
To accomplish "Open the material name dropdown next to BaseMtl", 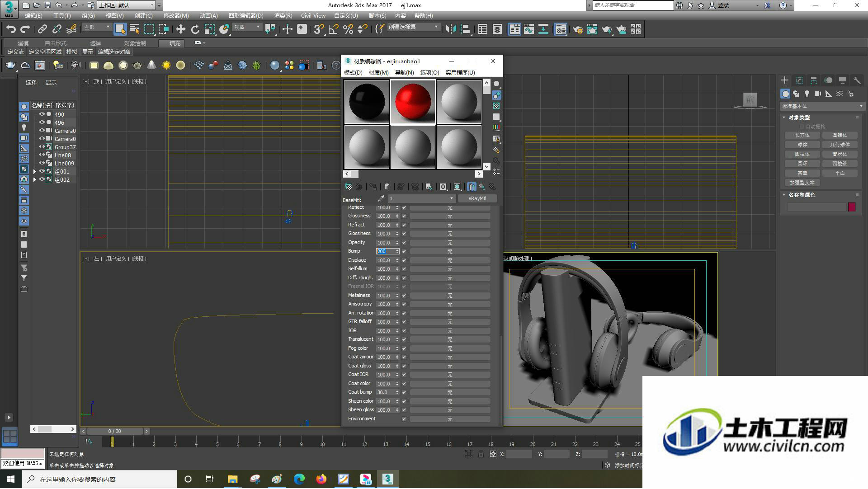I will coord(421,198).
